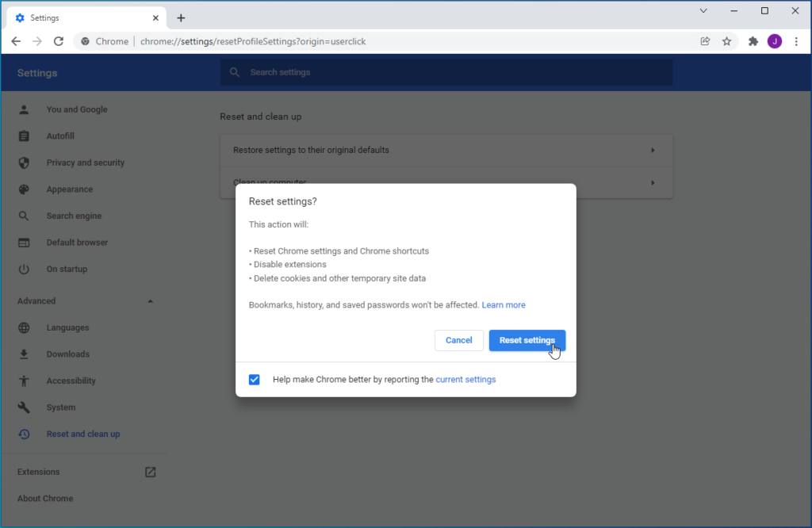Click inside the Search settings field
Screen dimensions: 812x528
446,72
